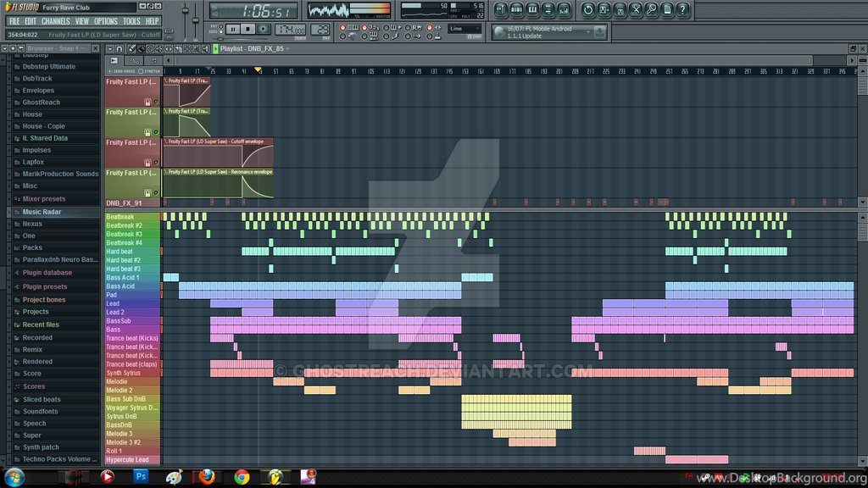The width and height of the screenshot is (868, 488).
Task: Select the pencil draw tool in Playlist
Action: click(x=131, y=48)
